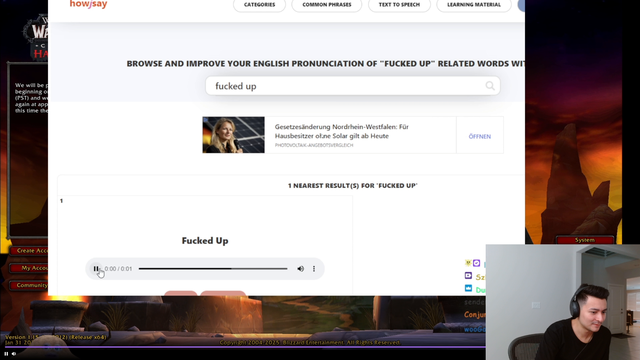Click the audio time readout 0:00 / 0:01

[x=118, y=269]
